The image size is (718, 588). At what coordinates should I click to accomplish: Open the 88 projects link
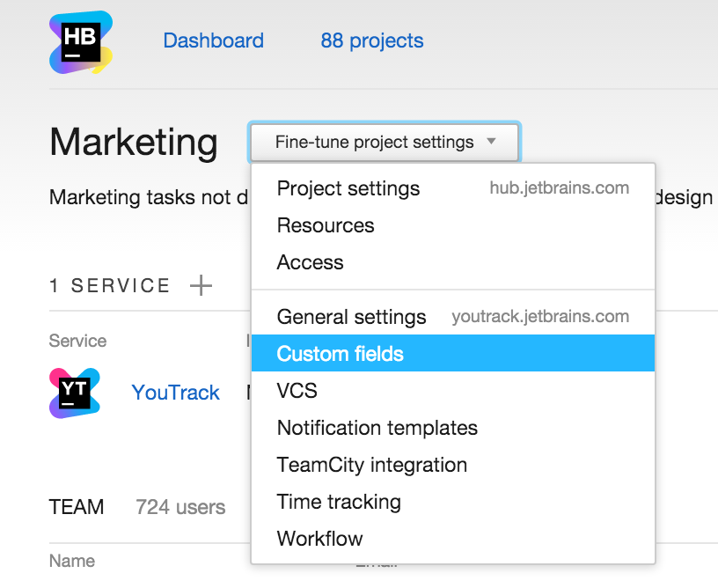tap(372, 40)
